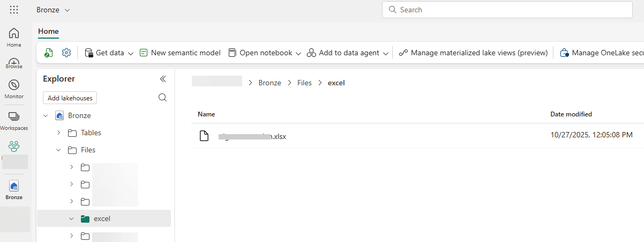The height and width of the screenshot is (242, 644).
Task: Collapse the Explorer panel
Action: (163, 79)
